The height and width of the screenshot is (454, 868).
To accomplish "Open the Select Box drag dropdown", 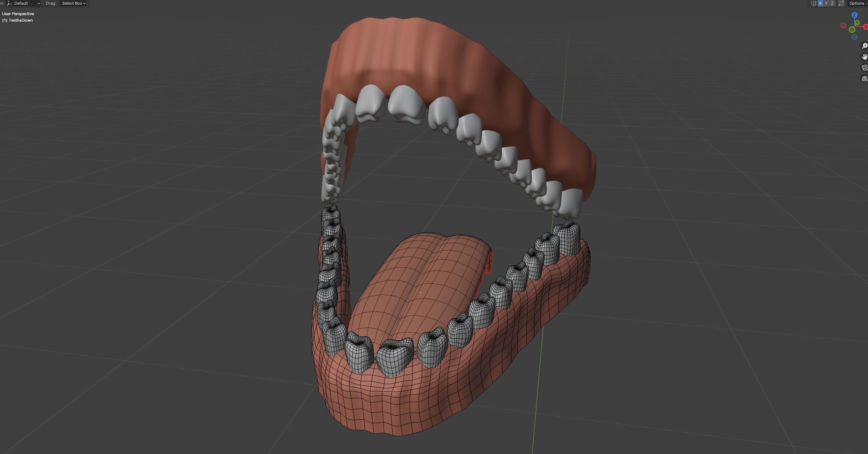I will pyautogui.click(x=74, y=3).
